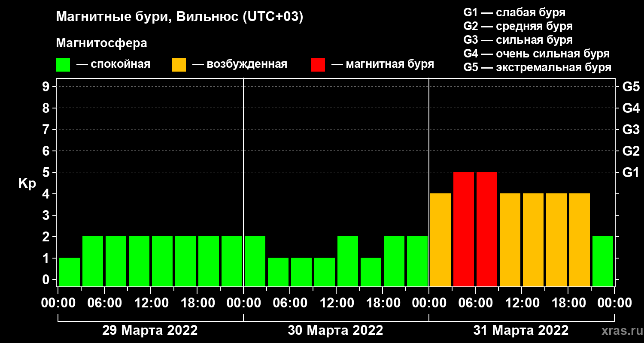
Task: Click the "G2" label on the right axis
Action: (631, 151)
